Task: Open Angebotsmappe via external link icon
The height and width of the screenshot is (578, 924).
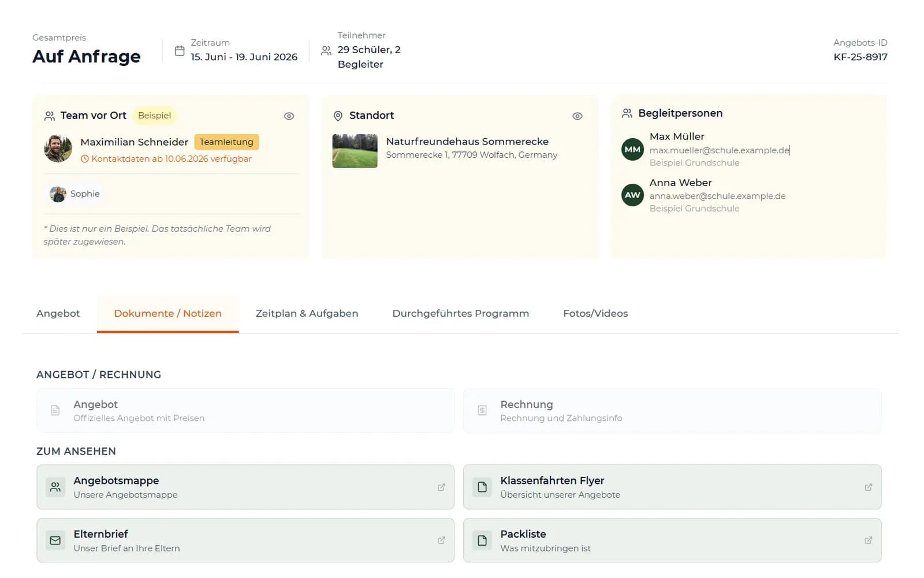Action: 441,487
